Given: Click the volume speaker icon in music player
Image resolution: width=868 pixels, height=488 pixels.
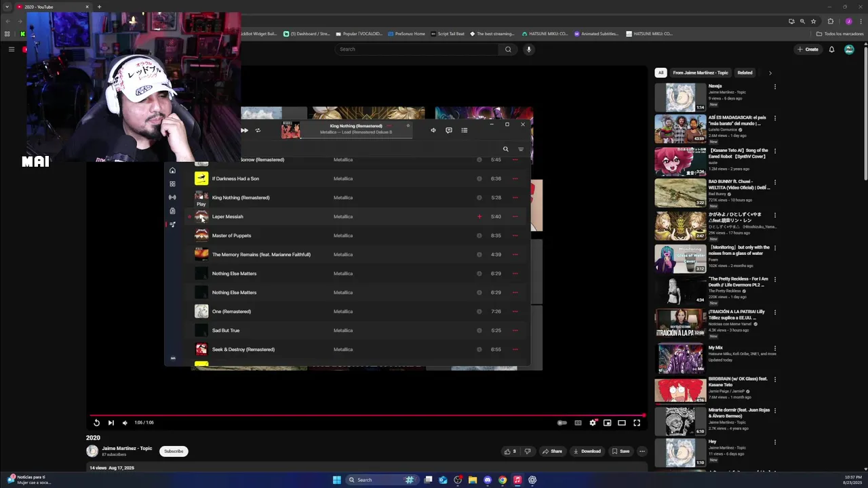Looking at the screenshot, I should coord(433,130).
